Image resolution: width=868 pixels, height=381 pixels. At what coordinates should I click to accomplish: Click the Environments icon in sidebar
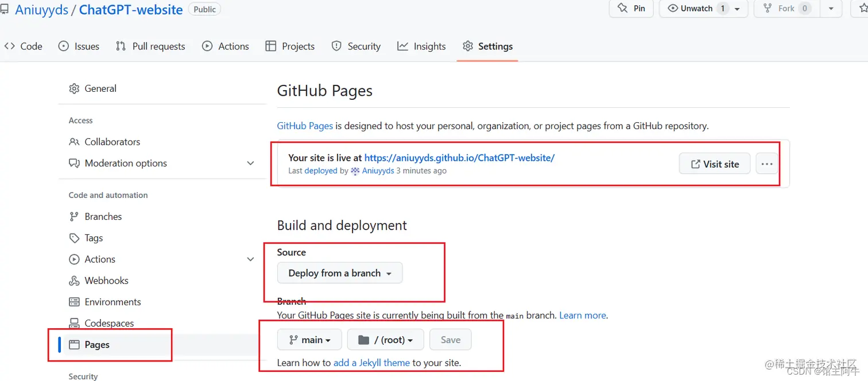74,302
